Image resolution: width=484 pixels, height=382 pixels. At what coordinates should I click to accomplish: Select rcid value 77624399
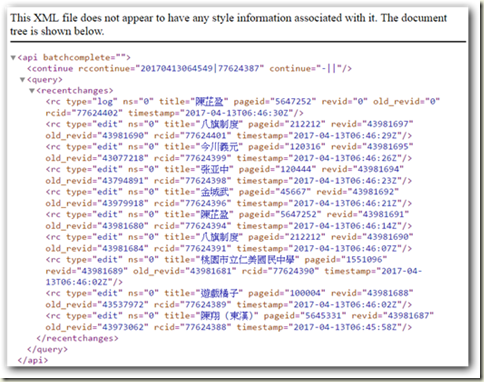(206, 158)
